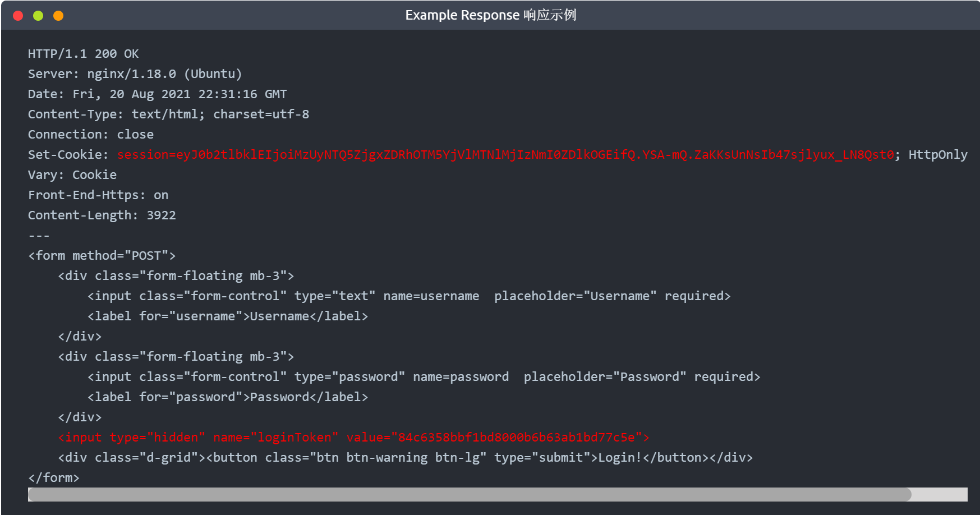Click the Content-Type header line
This screenshot has width=980, height=515.
tap(168, 114)
